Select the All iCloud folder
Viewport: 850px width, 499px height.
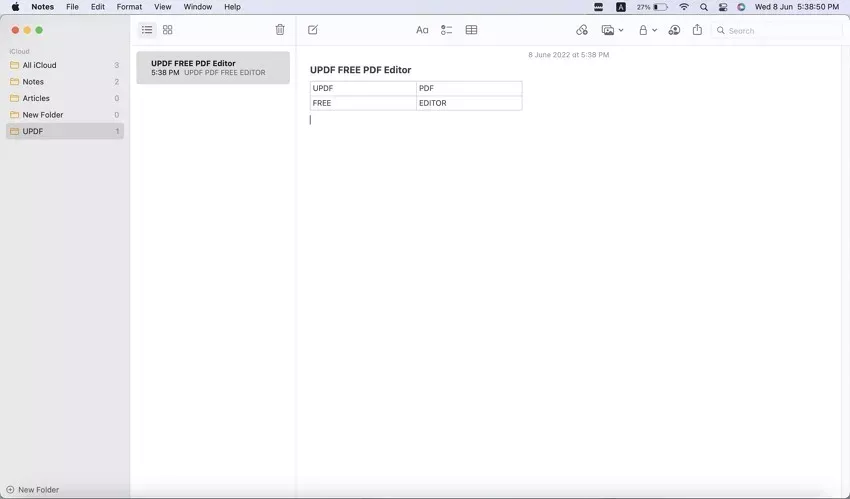click(65, 65)
